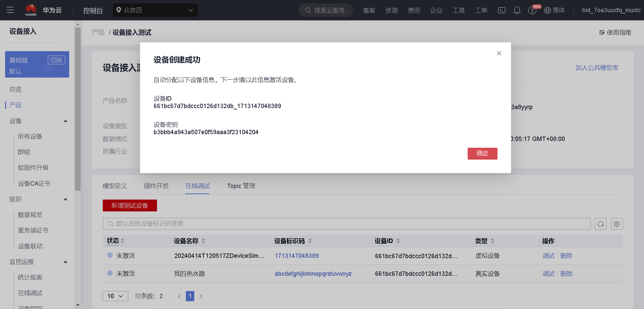Refresh the test device list

pyautogui.click(x=601, y=224)
